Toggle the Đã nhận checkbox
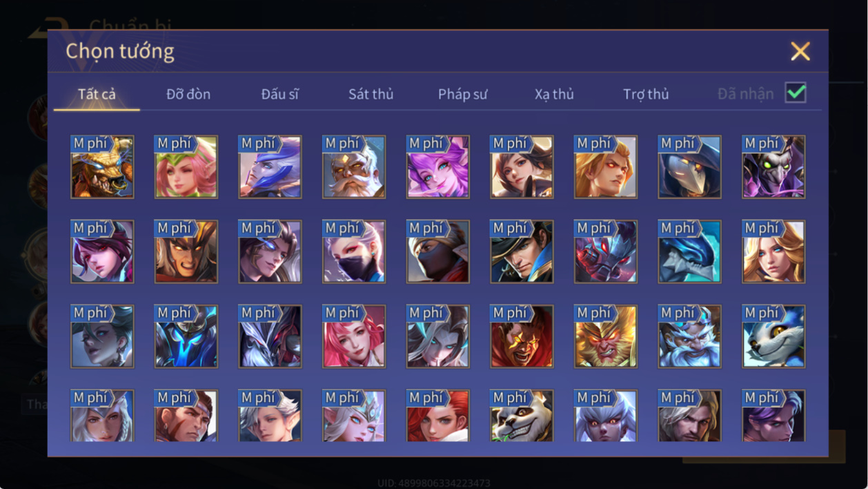 click(796, 93)
